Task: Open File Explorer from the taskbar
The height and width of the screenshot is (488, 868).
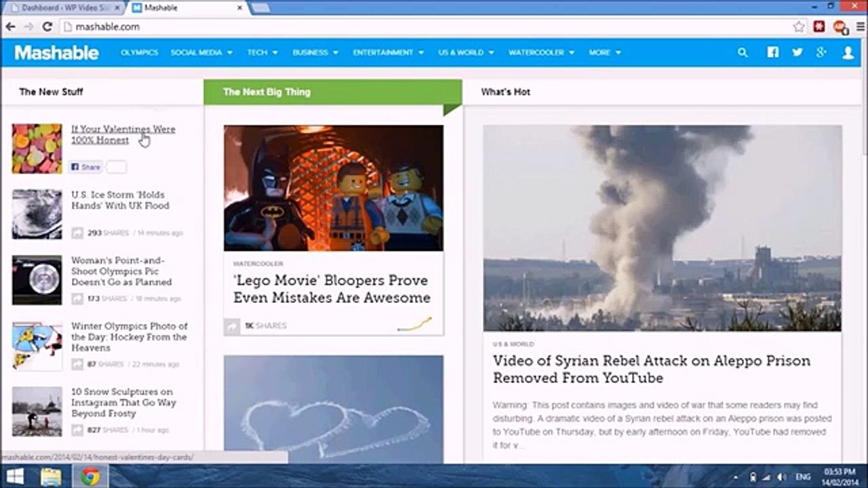Action: [51, 476]
